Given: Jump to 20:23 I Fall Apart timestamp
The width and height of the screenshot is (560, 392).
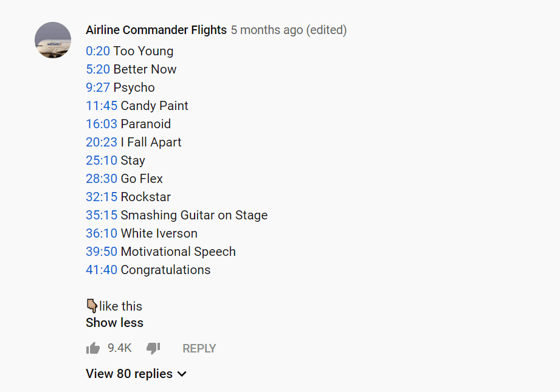Looking at the screenshot, I should pyautogui.click(x=102, y=142).
